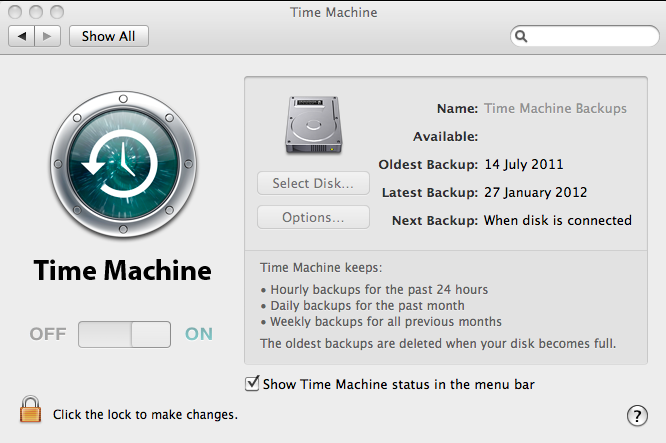Click the forward navigation arrow

[x=49, y=36]
